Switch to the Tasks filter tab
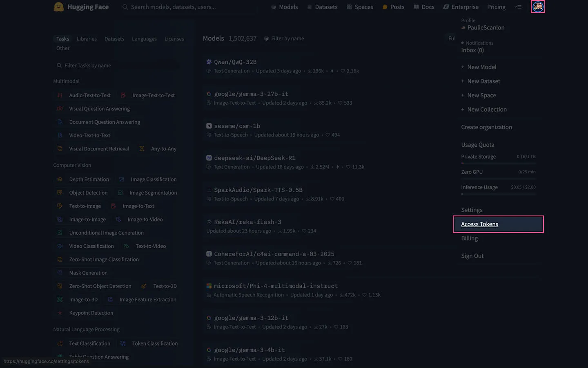This screenshot has width=588, height=368. pos(62,39)
